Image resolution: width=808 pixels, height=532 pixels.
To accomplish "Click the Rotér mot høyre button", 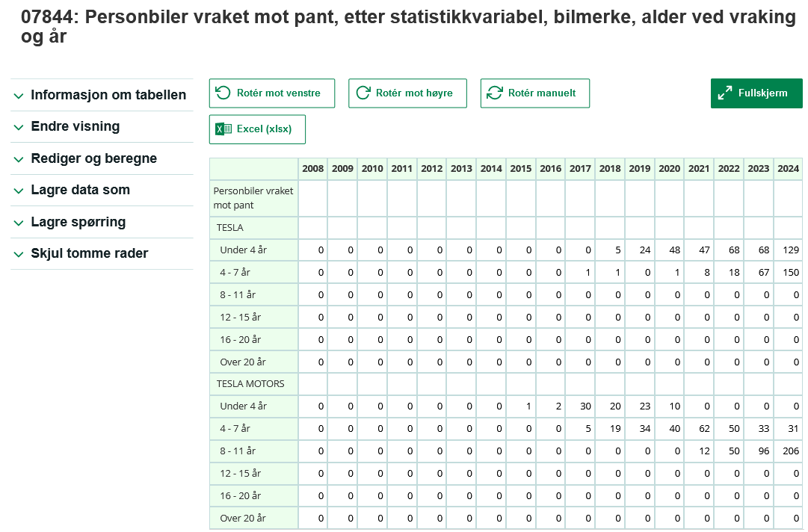I will [407, 93].
